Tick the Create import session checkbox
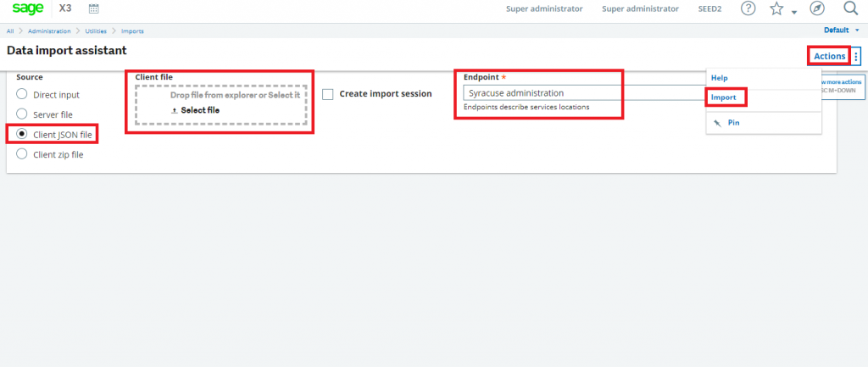 (x=328, y=94)
